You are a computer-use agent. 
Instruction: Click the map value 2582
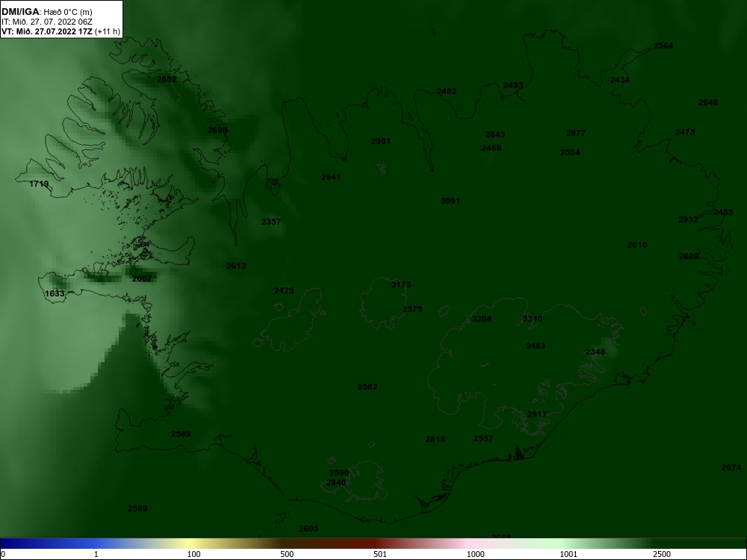368,387
